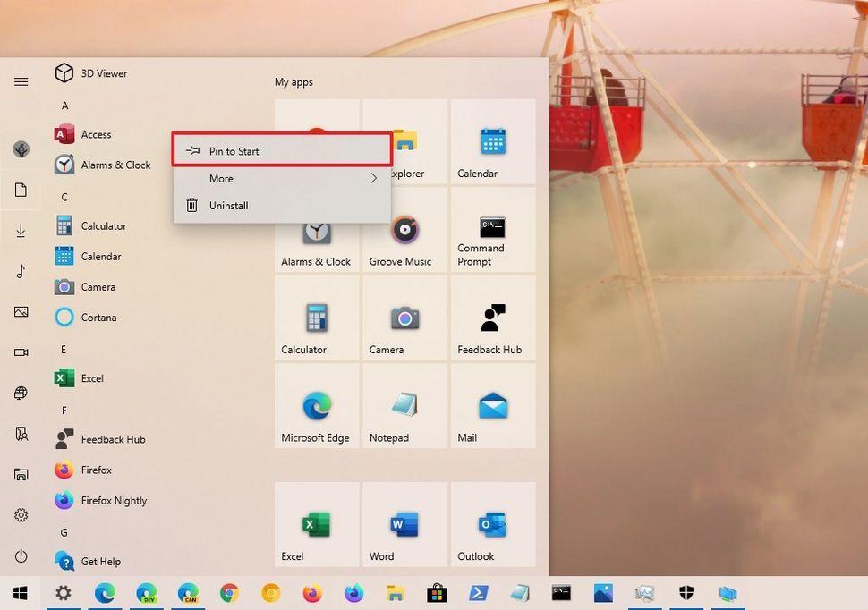Expand the Start hamburger menu
This screenshot has width=868, height=610.
21,82
